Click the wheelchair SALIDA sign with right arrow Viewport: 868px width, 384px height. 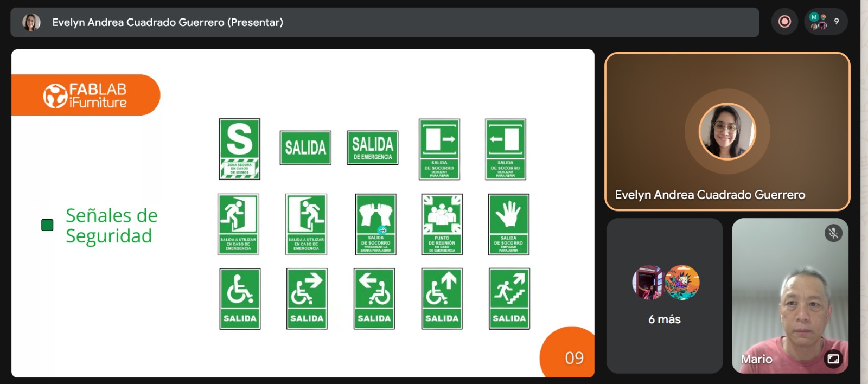(307, 298)
